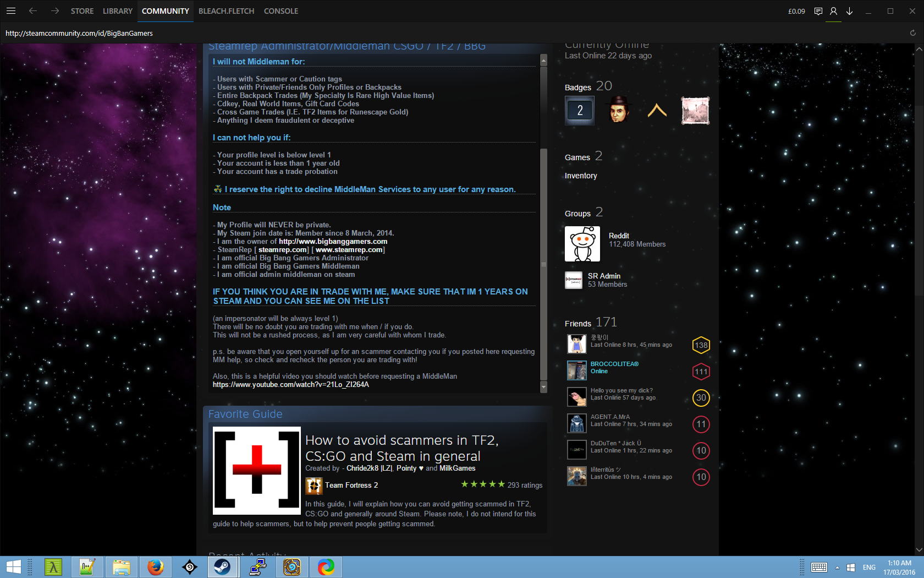
Task: Show hidden system tray icons
Action: coord(837,568)
